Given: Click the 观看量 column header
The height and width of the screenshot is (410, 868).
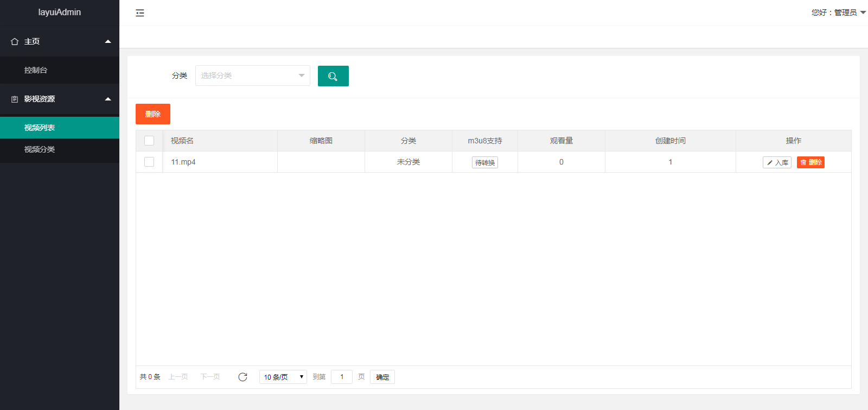Looking at the screenshot, I should [x=561, y=141].
